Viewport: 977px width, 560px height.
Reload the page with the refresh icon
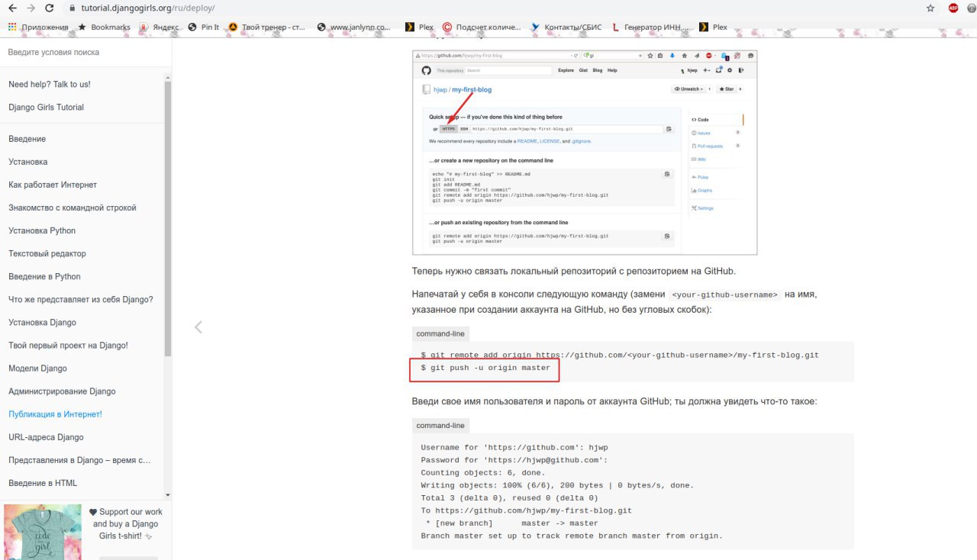pyautogui.click(x=50, y=8)
